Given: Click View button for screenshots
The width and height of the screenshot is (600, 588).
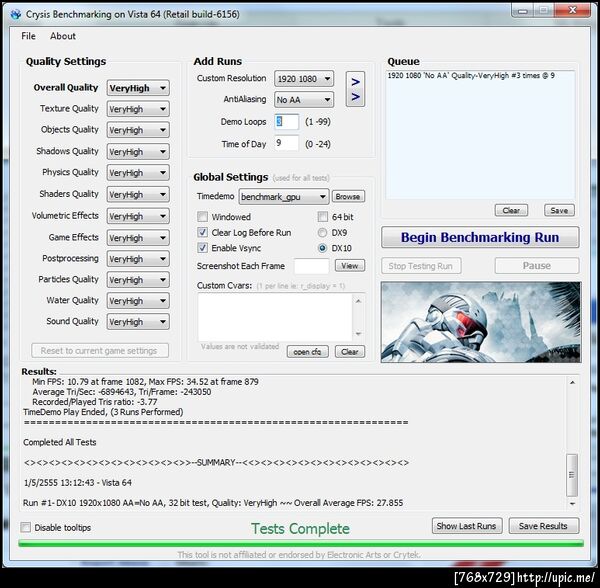Looking at the screenshot, I should tap(350, 265).
